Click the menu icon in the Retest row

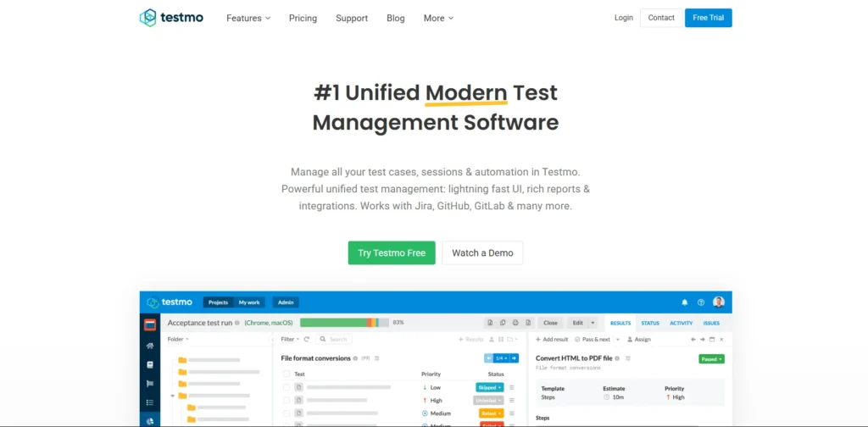pyautogui.click(x=511, y=413)
